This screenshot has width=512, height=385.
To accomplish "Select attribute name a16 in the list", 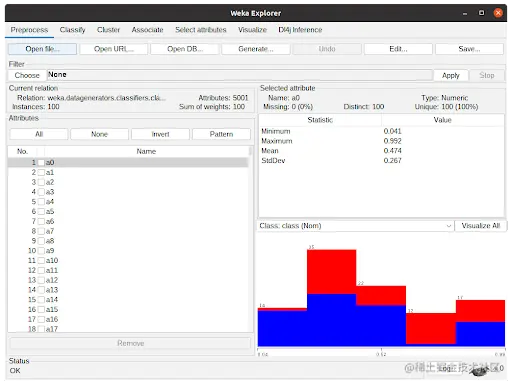I will point(52,319).
